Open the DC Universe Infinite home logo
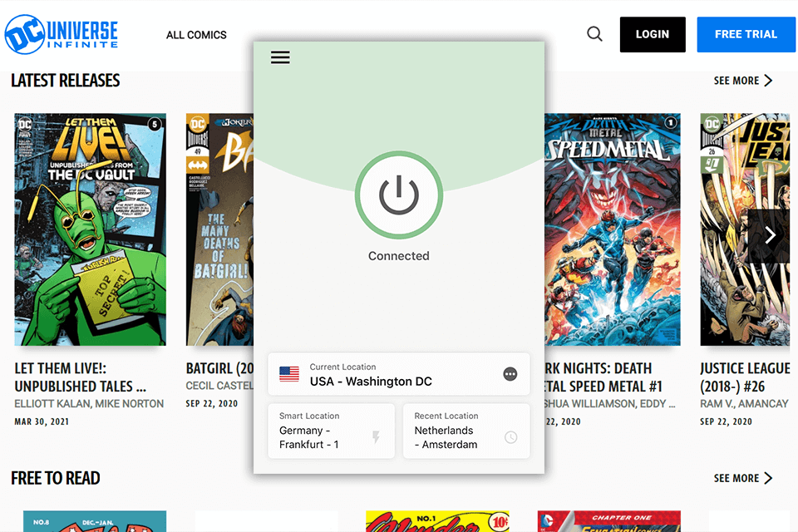798x532 pixels. point(61,35)
